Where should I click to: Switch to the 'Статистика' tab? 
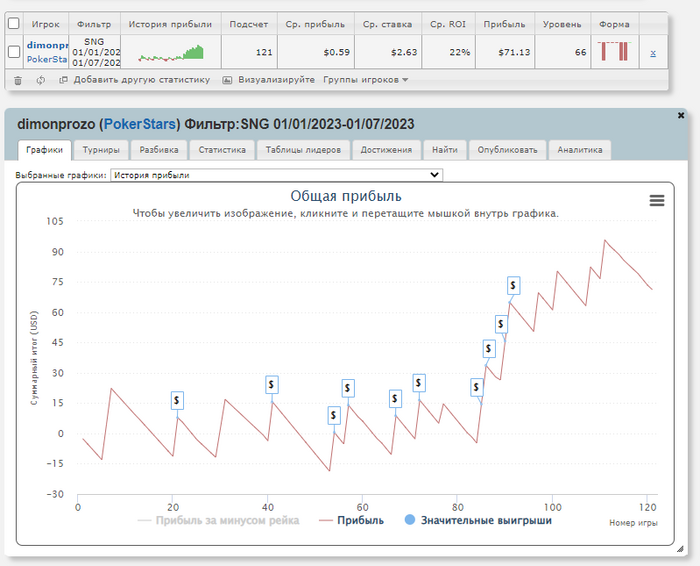point(222,150)
